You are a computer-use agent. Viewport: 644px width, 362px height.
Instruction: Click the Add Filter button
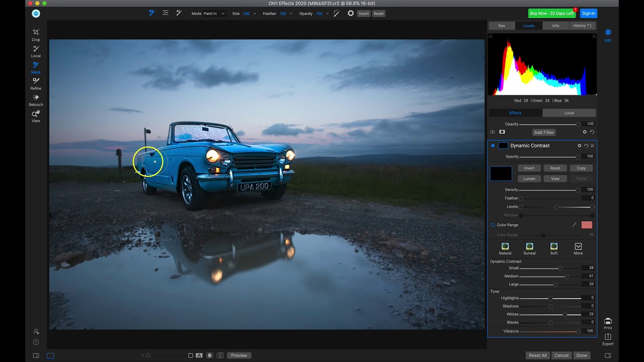(x=544, y=132)
